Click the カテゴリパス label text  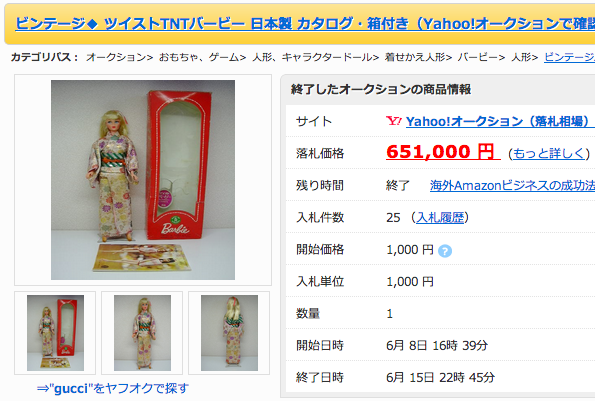(x=44, y=57)
